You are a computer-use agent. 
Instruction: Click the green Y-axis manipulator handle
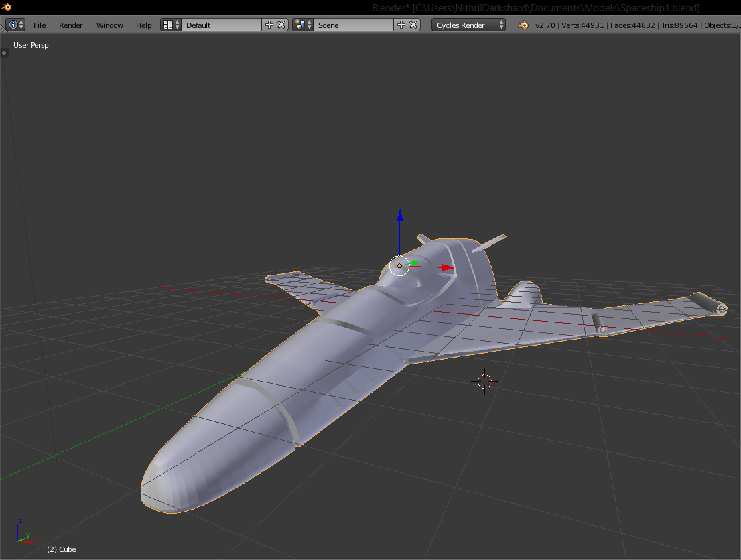tap(415, 263)
